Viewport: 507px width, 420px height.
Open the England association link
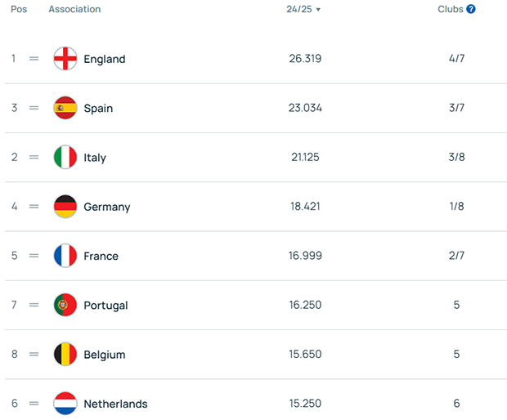(105, 59)
